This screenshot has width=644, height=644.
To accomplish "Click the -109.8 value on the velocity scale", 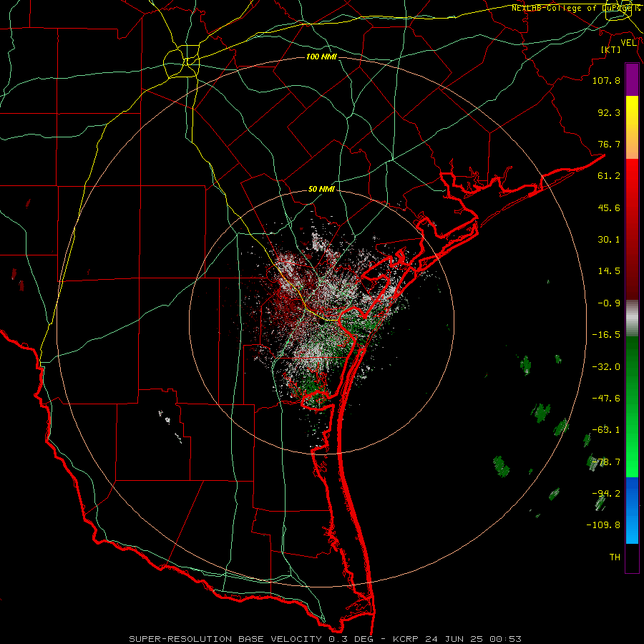I will click(x=603, y=525).
